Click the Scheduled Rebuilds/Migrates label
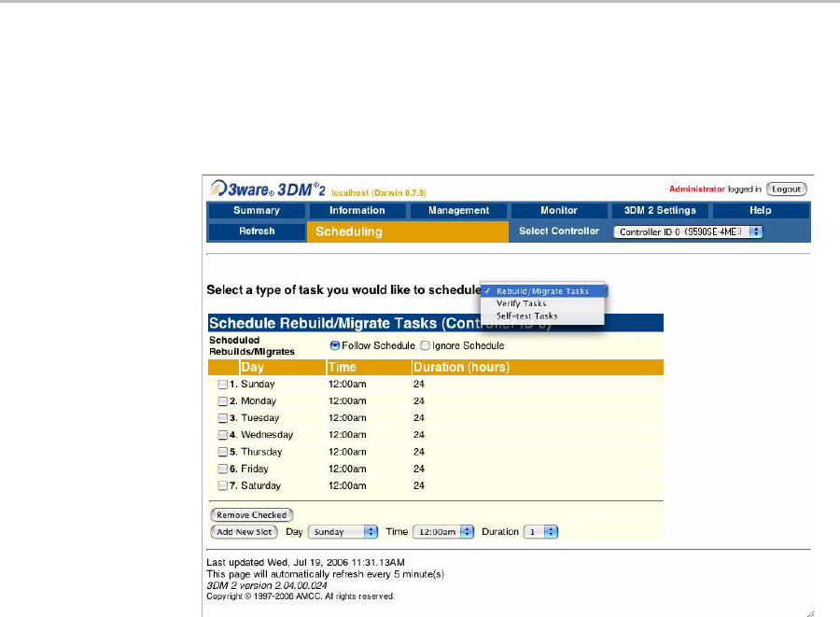840x617 pixels. [x=252, y=346]
